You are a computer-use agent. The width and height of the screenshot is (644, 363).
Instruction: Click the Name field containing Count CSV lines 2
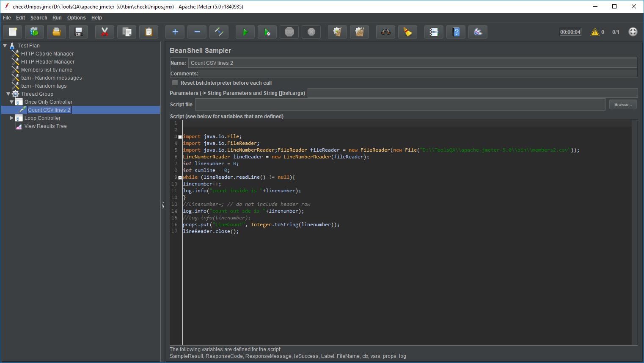[x=412, y=63]
